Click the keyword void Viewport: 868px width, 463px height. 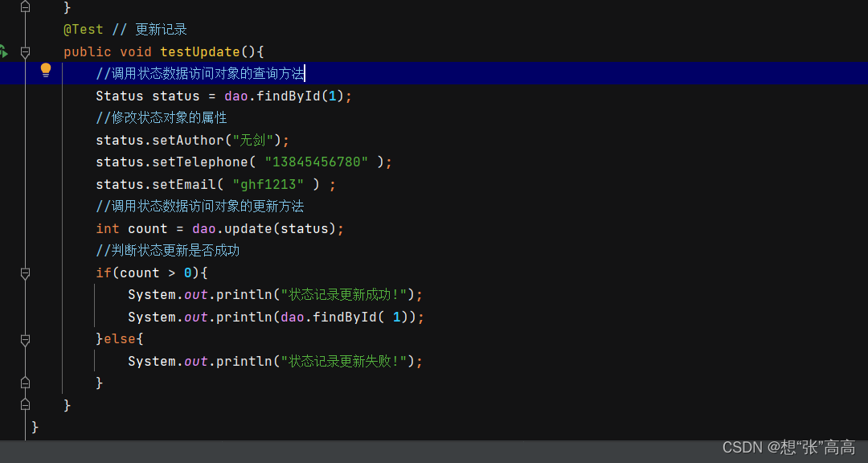coord(136,51)
